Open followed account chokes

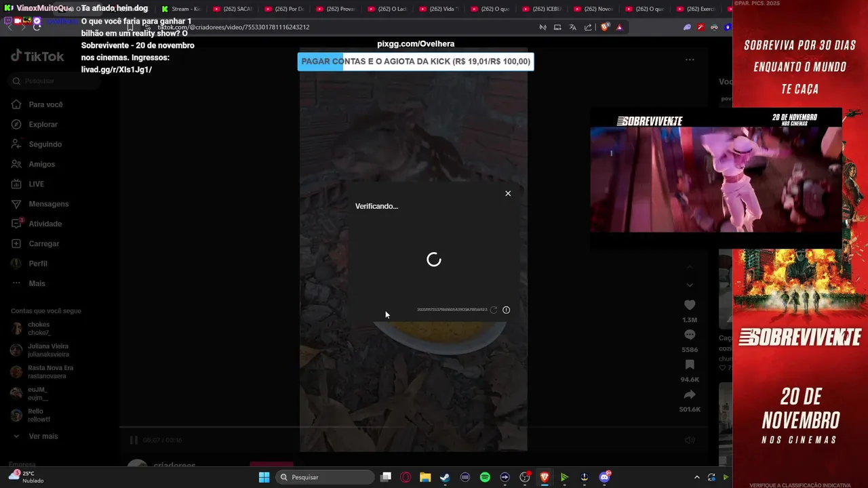pyautogui.click(x=39, y=329)
